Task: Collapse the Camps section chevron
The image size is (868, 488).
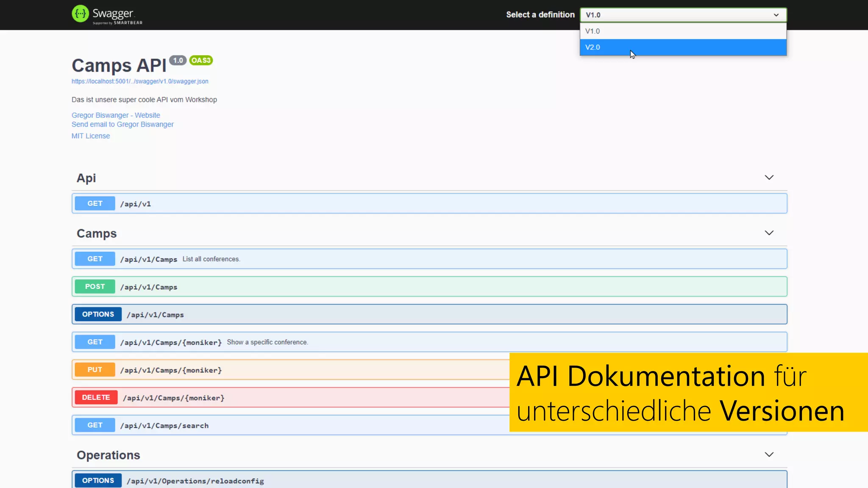Action: (769, 233)
